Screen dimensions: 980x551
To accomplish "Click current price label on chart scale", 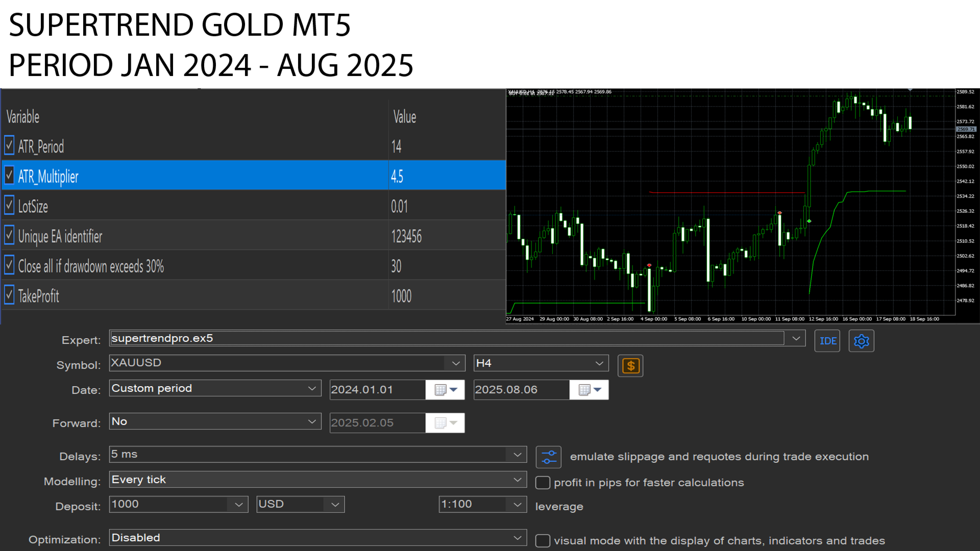I will (x=966, y=129).
